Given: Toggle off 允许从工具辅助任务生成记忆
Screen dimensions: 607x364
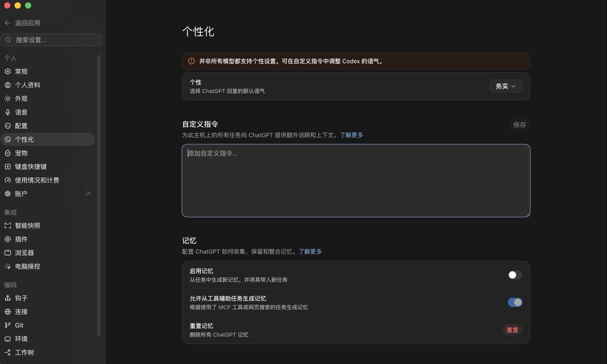Looking at the screenshot, I should 515,302.
